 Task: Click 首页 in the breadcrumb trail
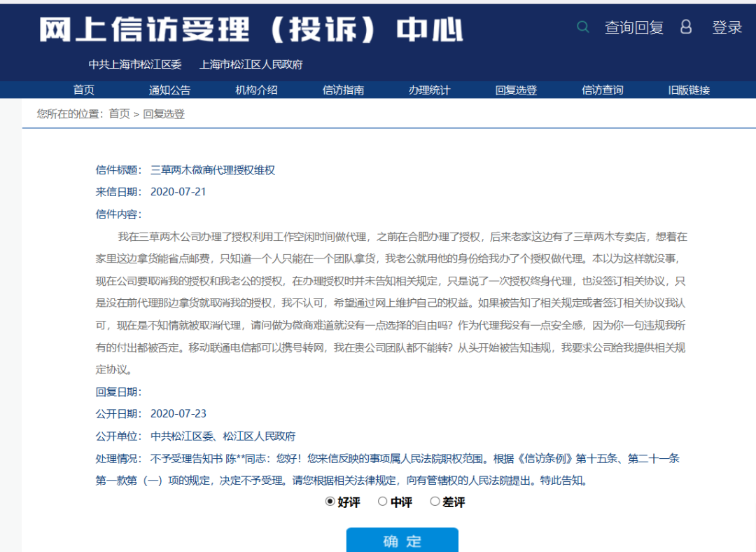coord(119,114)
